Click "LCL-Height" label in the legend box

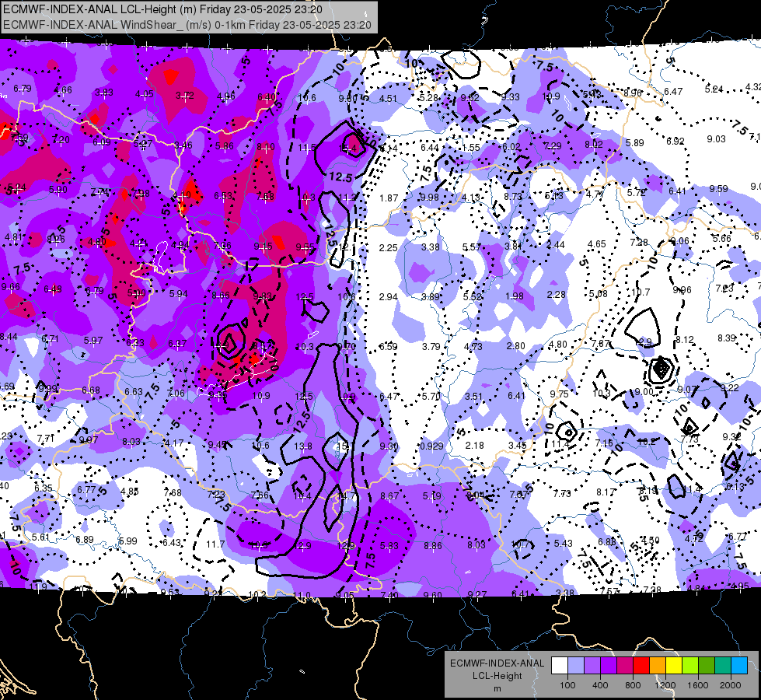click(x=497, y=676)
